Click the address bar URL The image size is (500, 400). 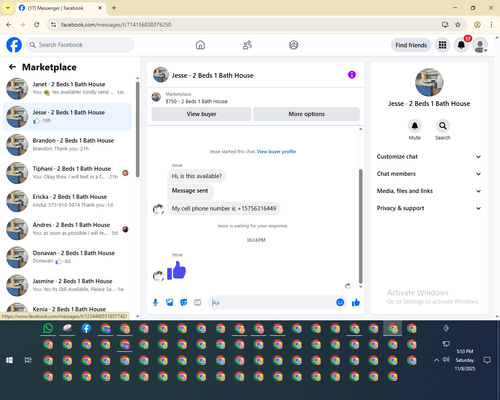coord(116,25)
